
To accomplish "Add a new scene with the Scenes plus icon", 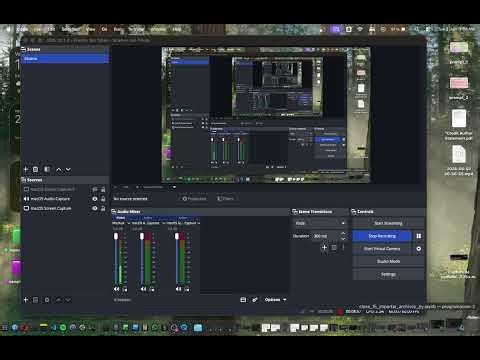I will 26,169.
